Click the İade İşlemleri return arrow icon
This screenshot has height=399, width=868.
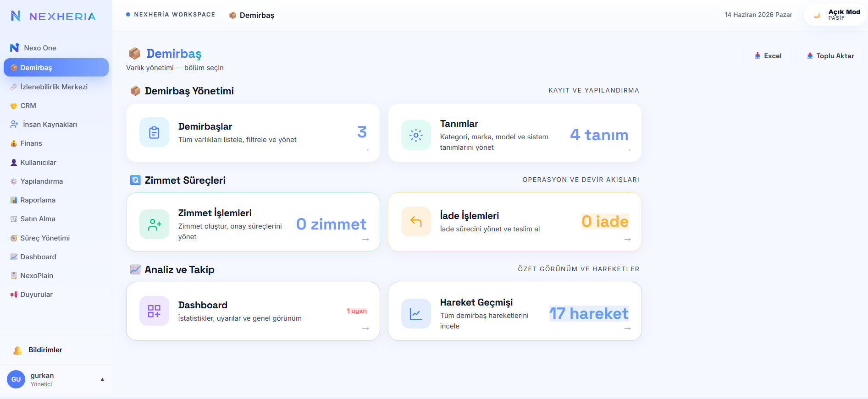point(416,222)
